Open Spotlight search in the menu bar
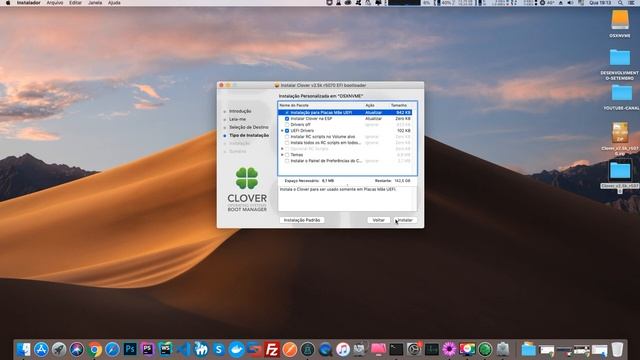This screenshot has height=360, width=640. 620,3
